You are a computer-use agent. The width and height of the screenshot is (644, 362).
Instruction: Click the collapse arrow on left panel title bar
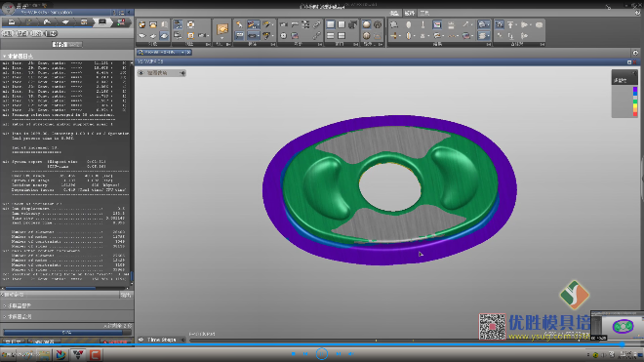coord(129,13)
